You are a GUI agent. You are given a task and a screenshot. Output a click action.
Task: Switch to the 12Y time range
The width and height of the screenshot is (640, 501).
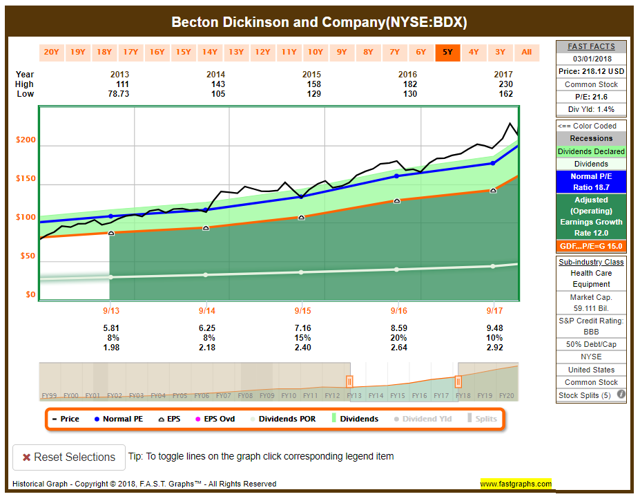pos(263,53)
